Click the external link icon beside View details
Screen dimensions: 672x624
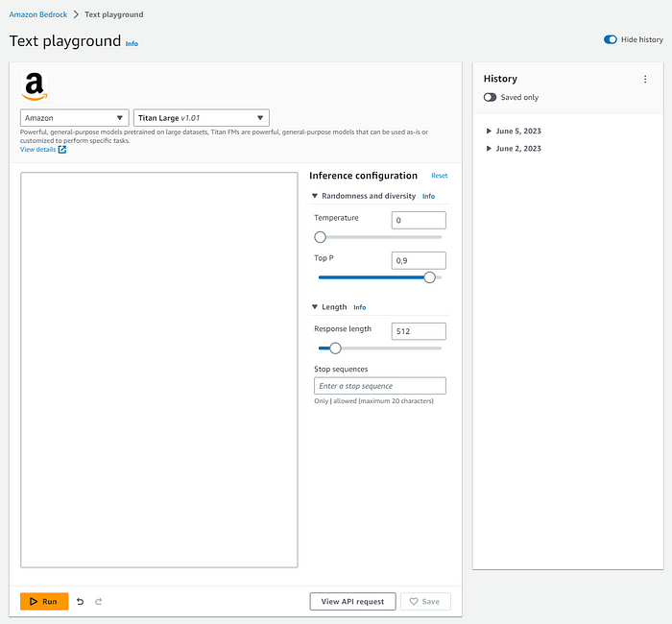click(x=62, y=150)
